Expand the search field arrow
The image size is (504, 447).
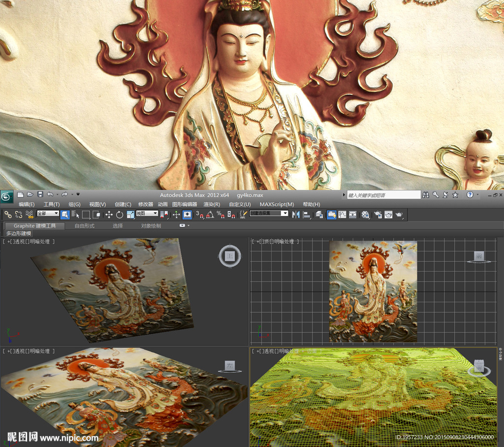(x=344, y=195)
